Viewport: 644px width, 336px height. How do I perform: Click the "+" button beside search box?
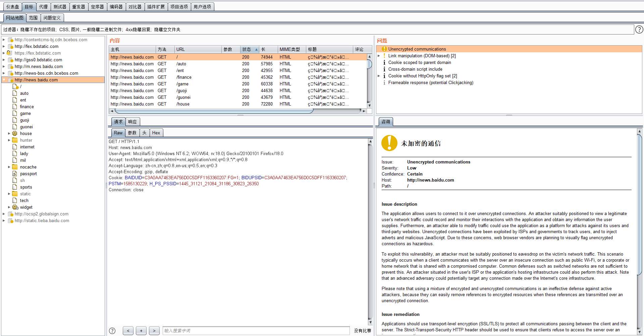tap(141, 331)
